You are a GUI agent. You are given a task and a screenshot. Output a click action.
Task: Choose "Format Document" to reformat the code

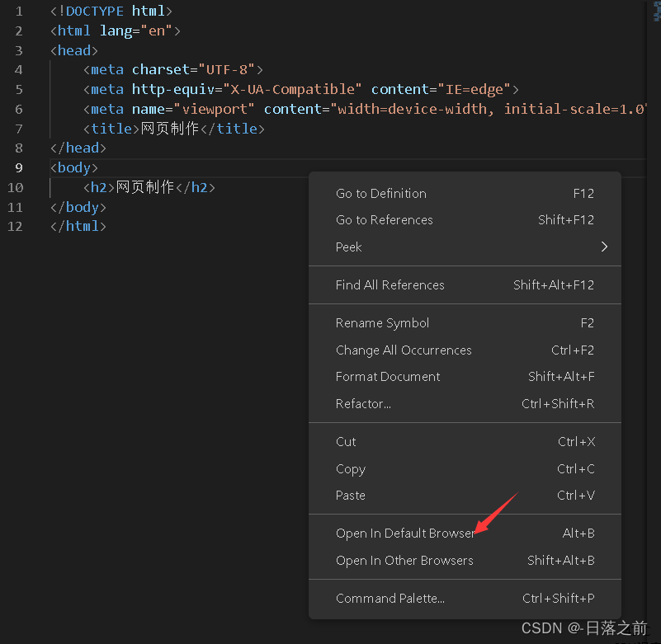tap(387, 376)
